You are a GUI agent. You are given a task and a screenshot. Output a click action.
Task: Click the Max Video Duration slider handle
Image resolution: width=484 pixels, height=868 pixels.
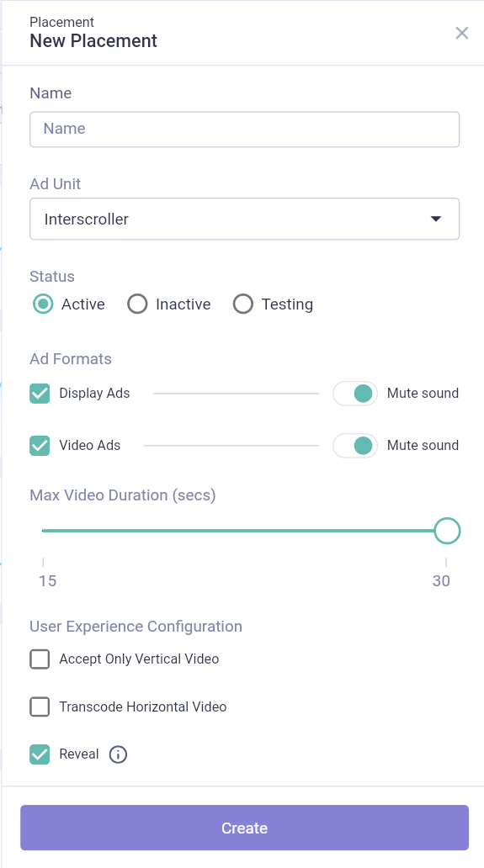(x=447, y=531)
